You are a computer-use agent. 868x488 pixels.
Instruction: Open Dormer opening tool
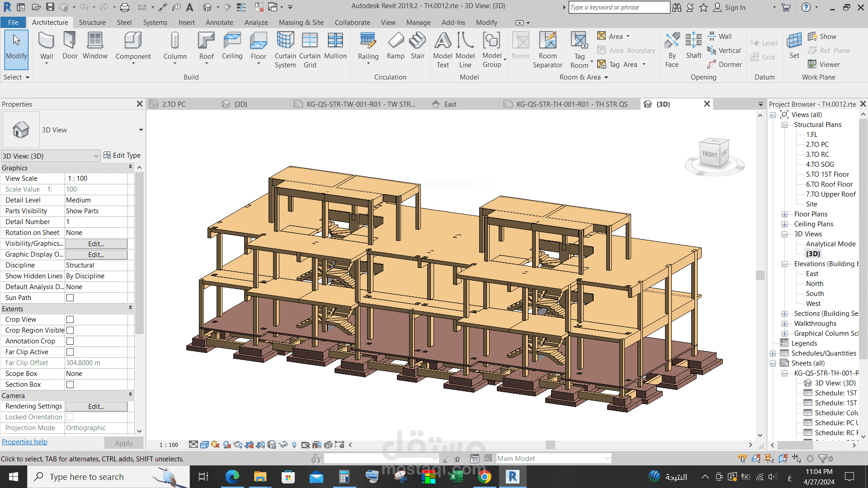pos(725,65)
